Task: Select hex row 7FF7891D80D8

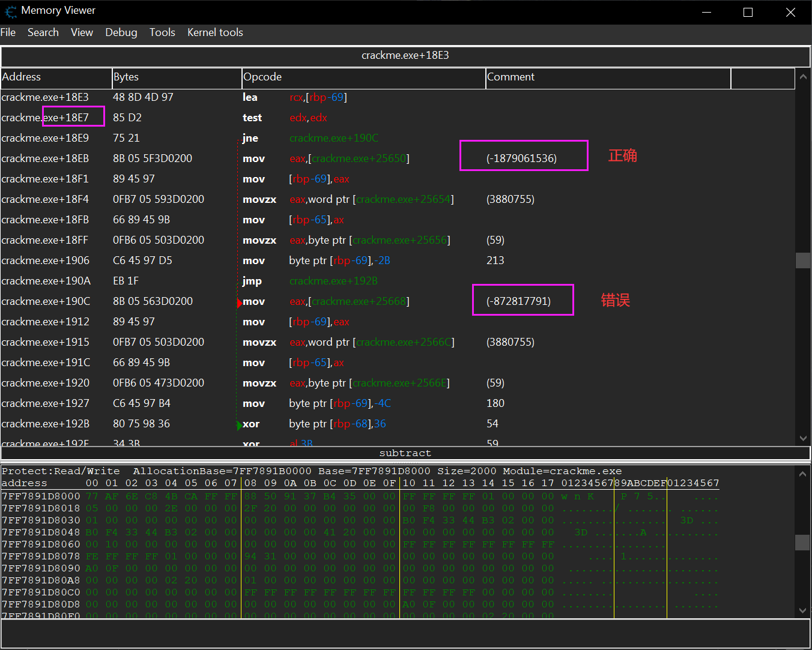Action: [360, 604]
